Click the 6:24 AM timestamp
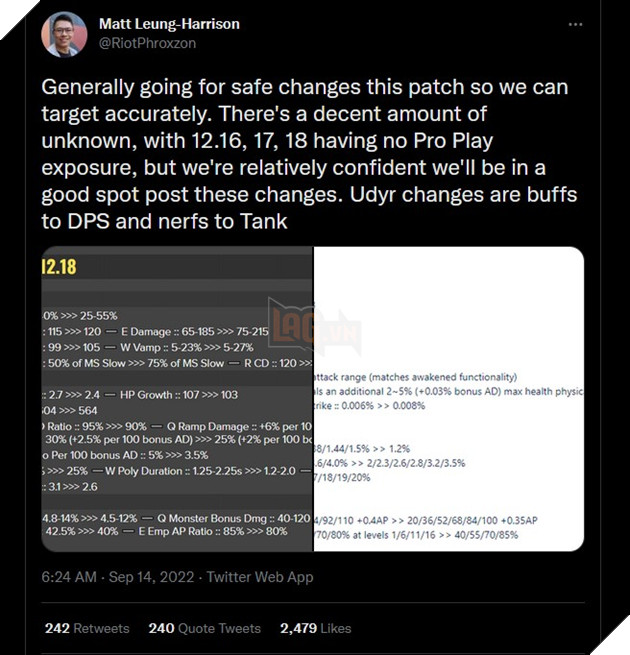Viewport: 630px width, 655px height. (x=69, y=577)
